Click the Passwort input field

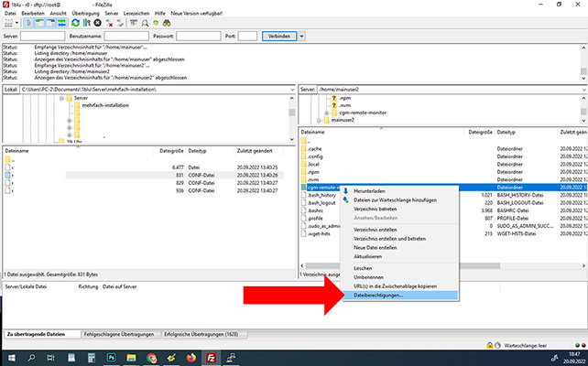pyautogui.click(x=199, y=37)
